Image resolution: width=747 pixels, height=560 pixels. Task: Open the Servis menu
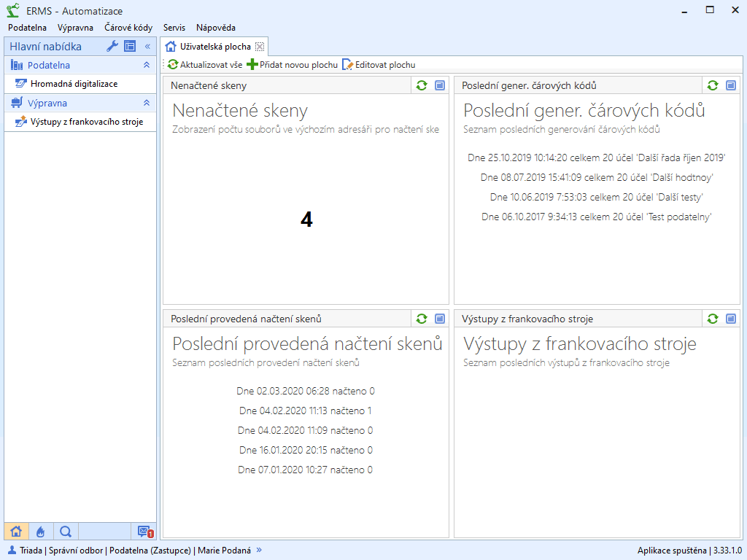[x=174, y=28]
